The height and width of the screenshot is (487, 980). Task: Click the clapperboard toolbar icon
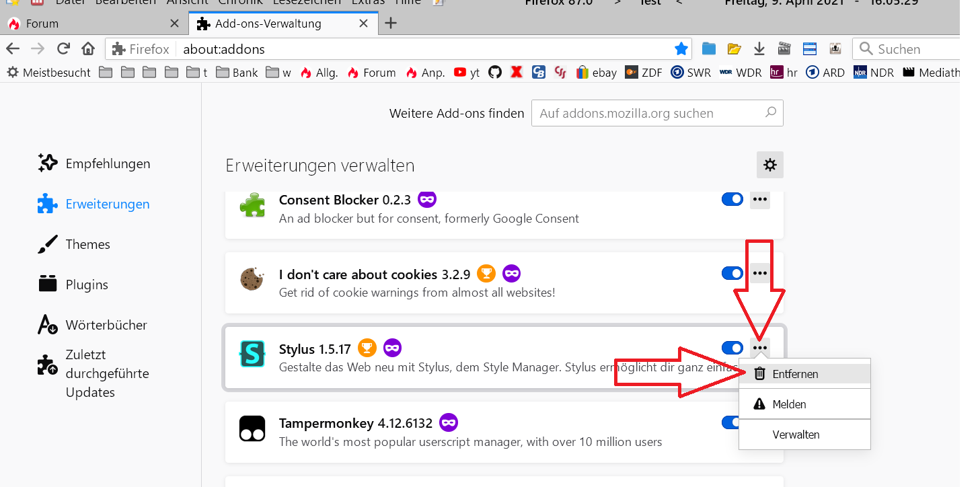pyautogui.click(x=784, y=48)
